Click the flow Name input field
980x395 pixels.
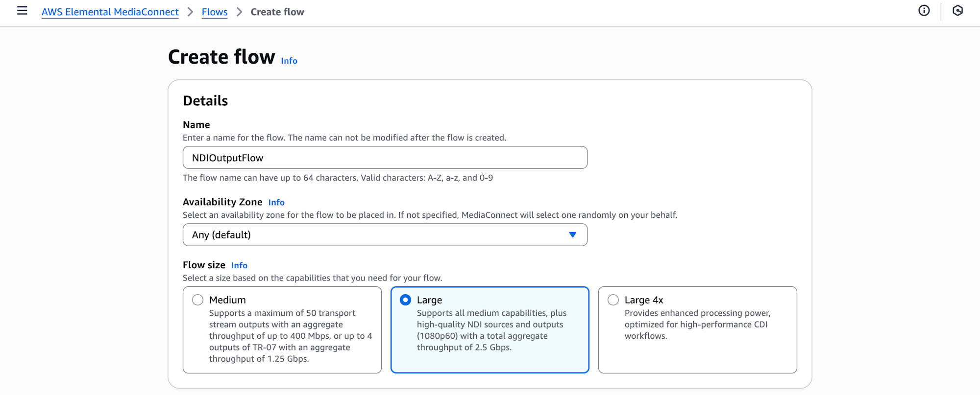385,158
